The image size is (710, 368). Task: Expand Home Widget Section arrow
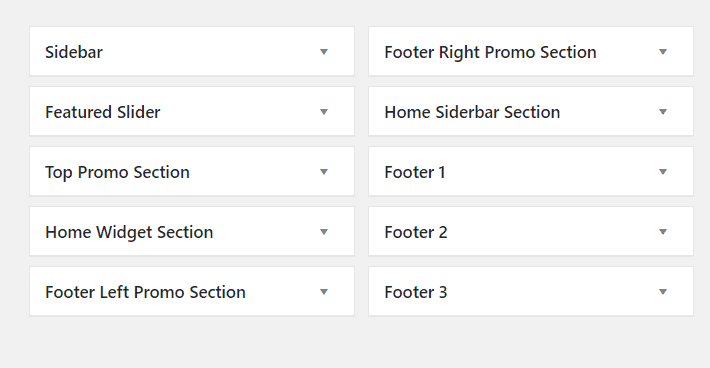pos(324,232)
